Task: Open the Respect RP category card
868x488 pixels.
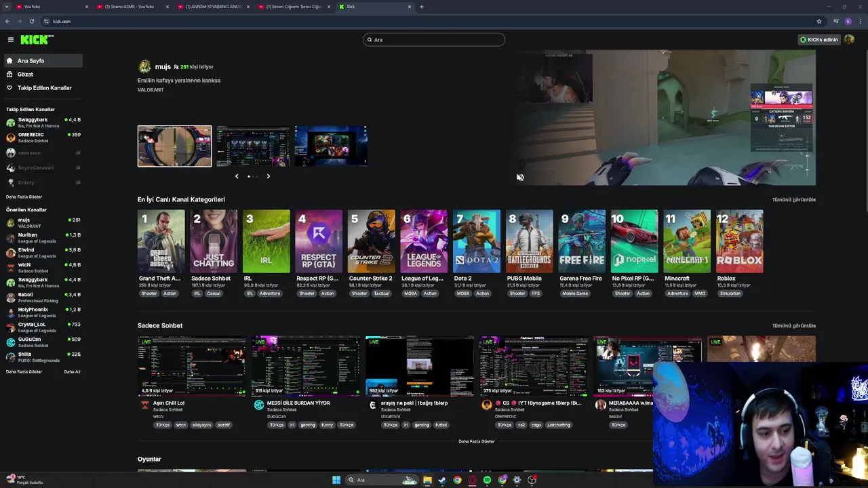Action: tap(319, 241)
